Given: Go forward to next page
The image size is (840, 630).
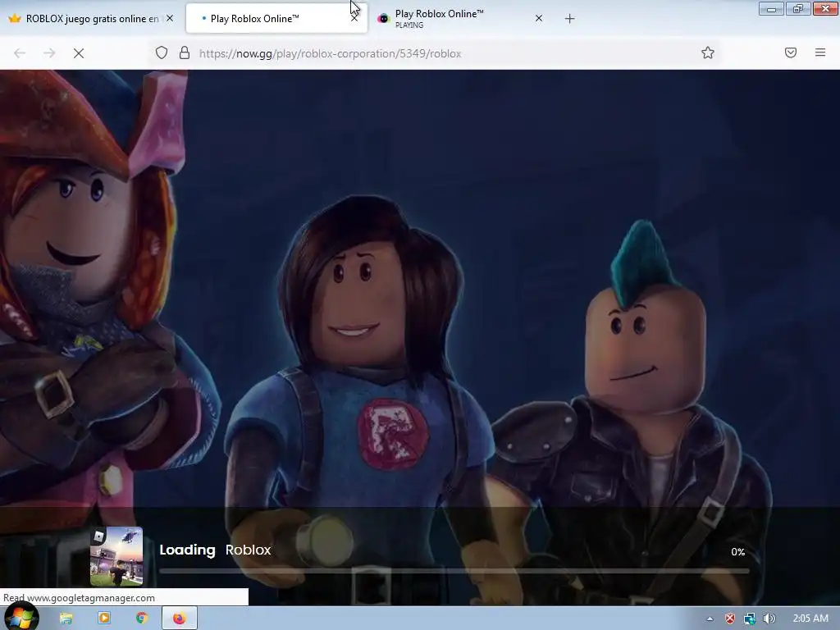Looking at the screenshot, I should coord(49,53).
